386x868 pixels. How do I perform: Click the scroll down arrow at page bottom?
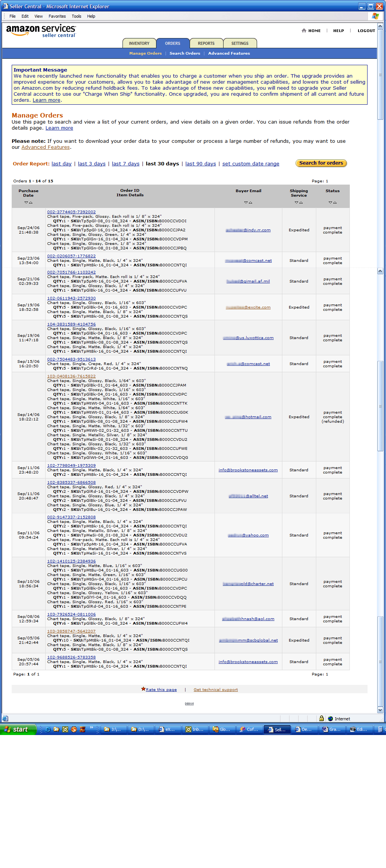pyautogui.click(x=380, y=710)
